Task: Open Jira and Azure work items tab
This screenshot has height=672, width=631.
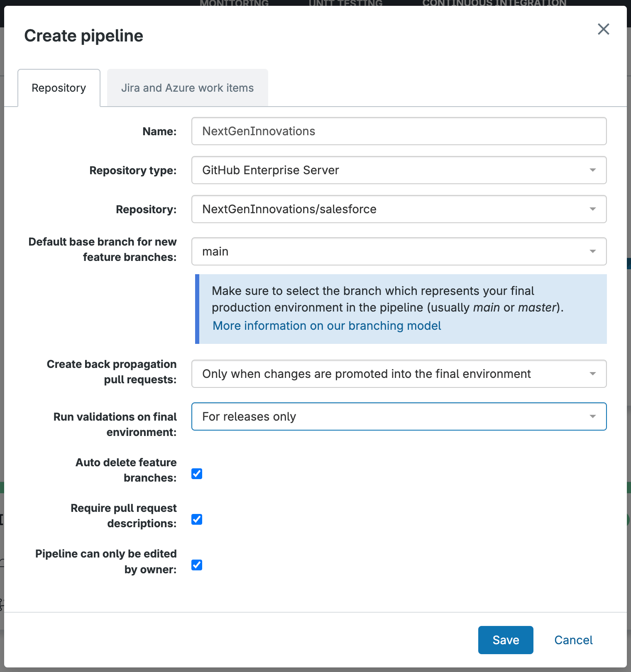Action: click(x=187, y=88)
